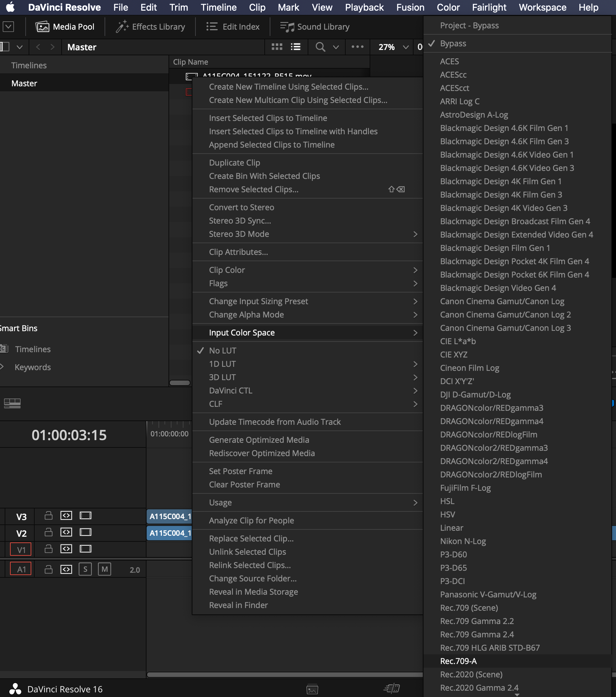Open the timeline view options icon
Image resolution: width=616 pixels, height=697 pixels.
click(x=12, y=403)
